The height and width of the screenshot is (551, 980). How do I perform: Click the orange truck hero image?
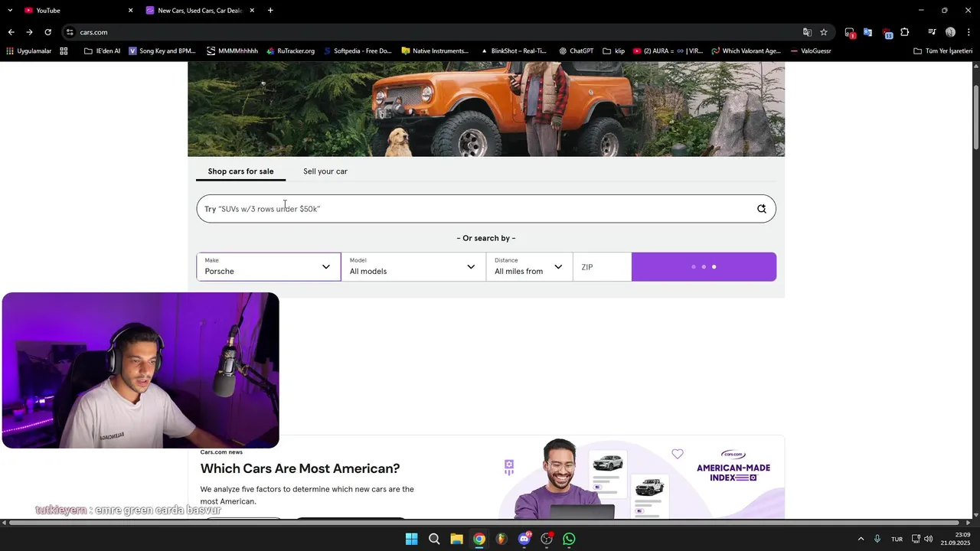[x=486, y=109]
